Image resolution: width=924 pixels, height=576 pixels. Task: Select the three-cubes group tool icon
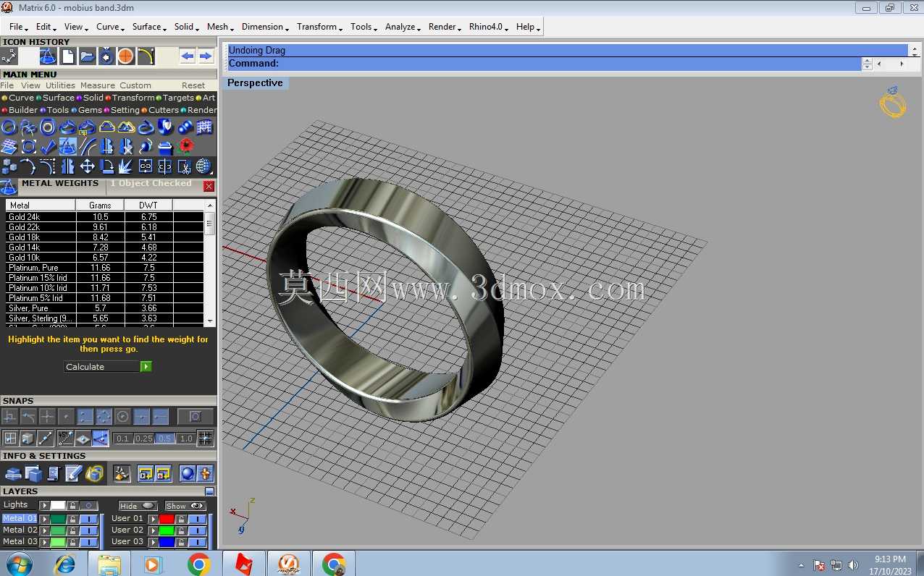click(9, 166)
